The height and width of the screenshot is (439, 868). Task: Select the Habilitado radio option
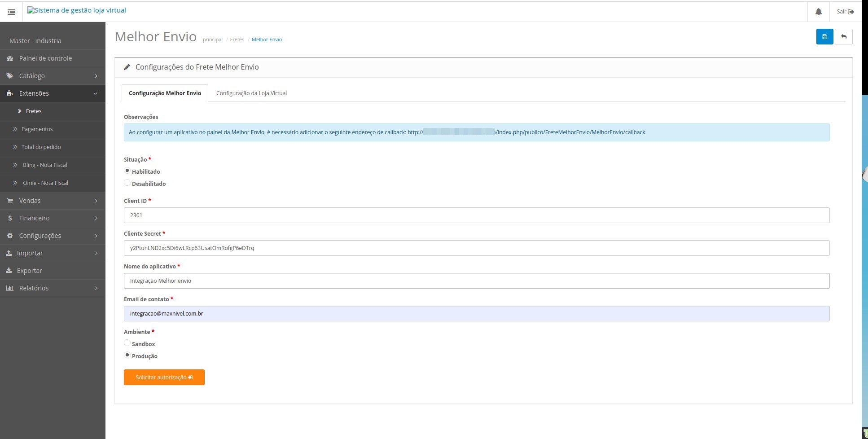click(x=127, y=171)
